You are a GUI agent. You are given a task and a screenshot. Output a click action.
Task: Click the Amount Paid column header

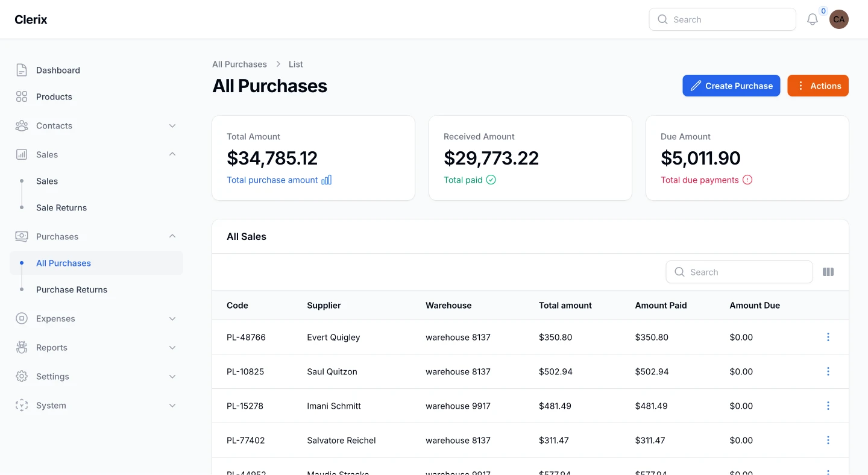(661, 305)
